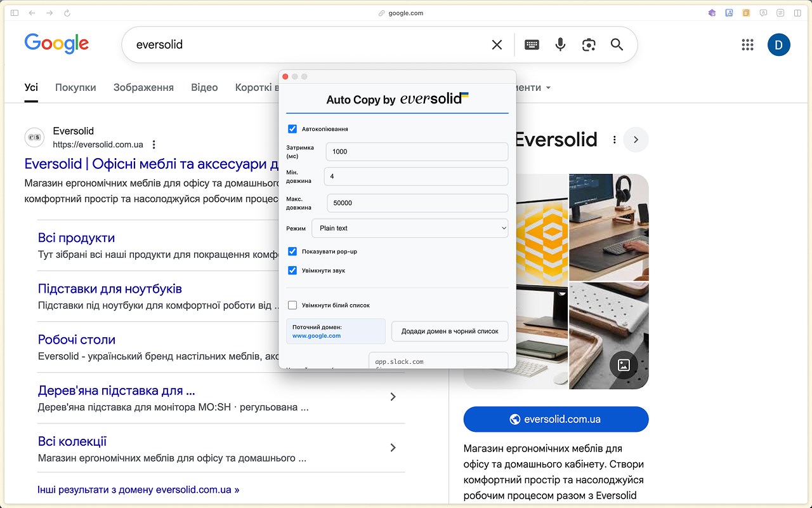Image resolution: width=812 pixels, height=508 pixels.
Task: Go to Google home via the logo
Action: point(56,44)
